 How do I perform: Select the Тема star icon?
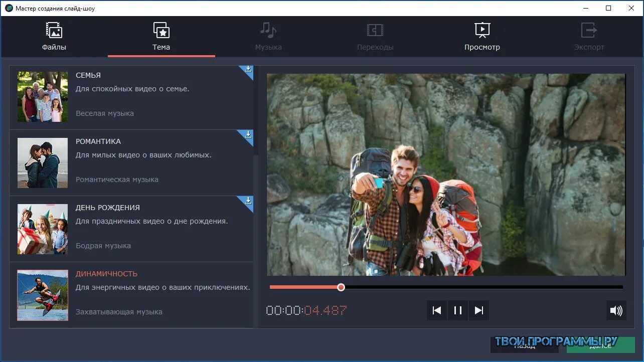point(162,30)
